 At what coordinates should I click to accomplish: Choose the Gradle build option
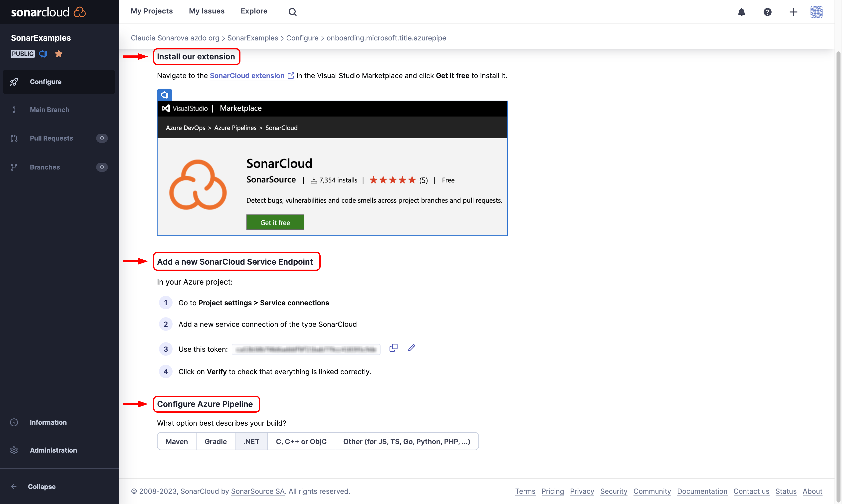pyautogui.click(x=216, y=441)
